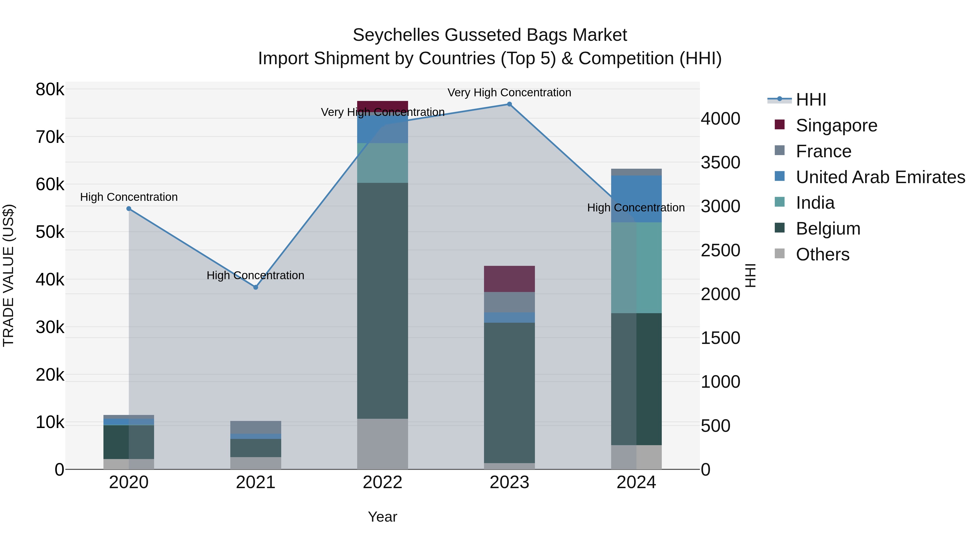Toggle the HHI legend entry
This screenshot has height=551, width=980.
click(x=797, y=100)
